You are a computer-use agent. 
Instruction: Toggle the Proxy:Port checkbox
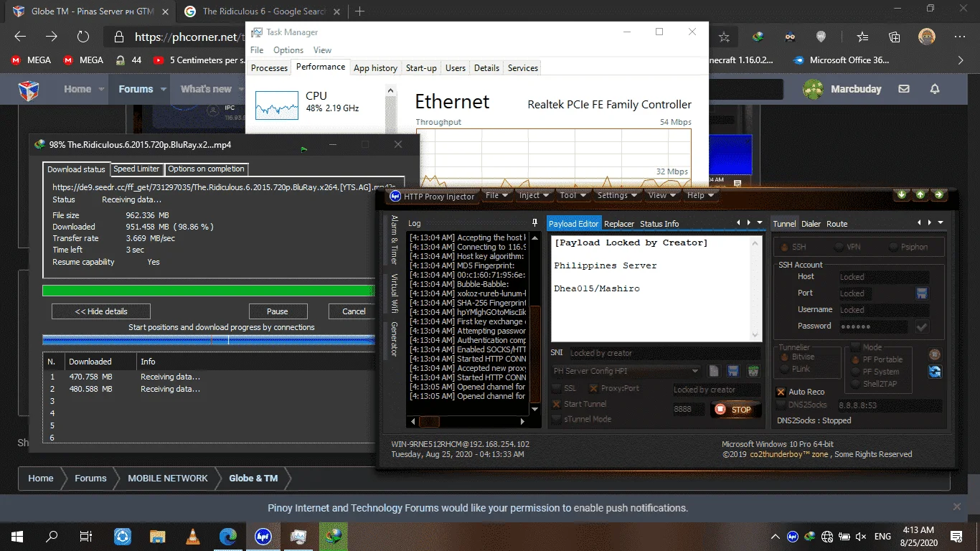coord(594,388)
